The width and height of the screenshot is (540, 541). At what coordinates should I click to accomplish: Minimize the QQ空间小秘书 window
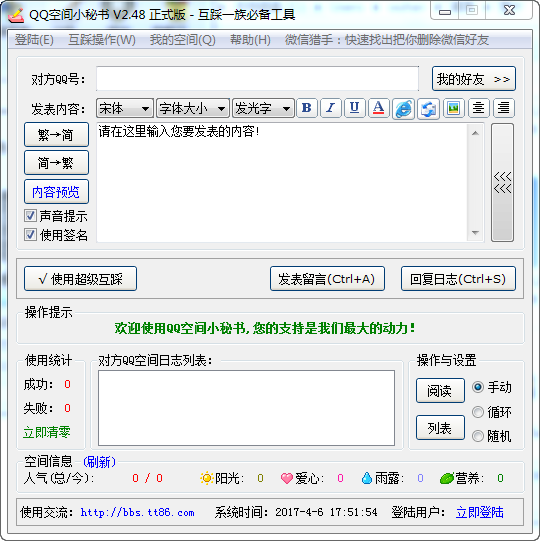pos(445,11)
